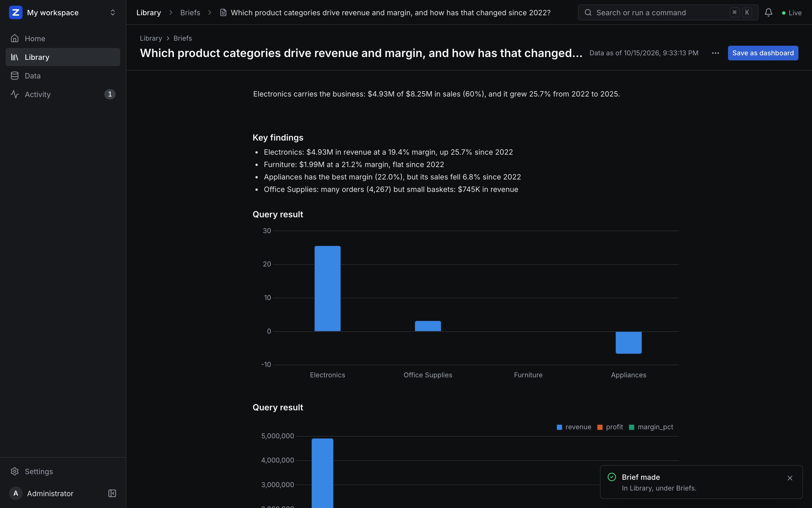
Task: Click the search magnifier icon
Action: click(x=588, y=12)
